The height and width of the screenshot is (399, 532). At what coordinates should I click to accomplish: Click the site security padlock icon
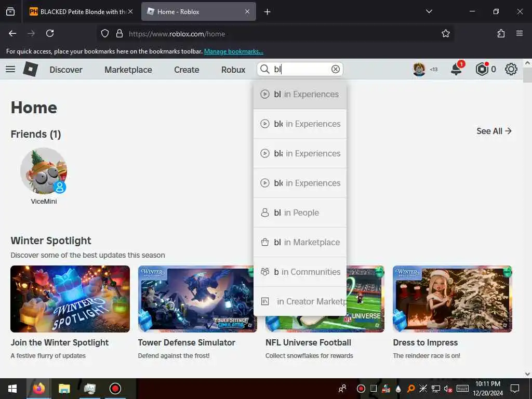coord(119,34)
